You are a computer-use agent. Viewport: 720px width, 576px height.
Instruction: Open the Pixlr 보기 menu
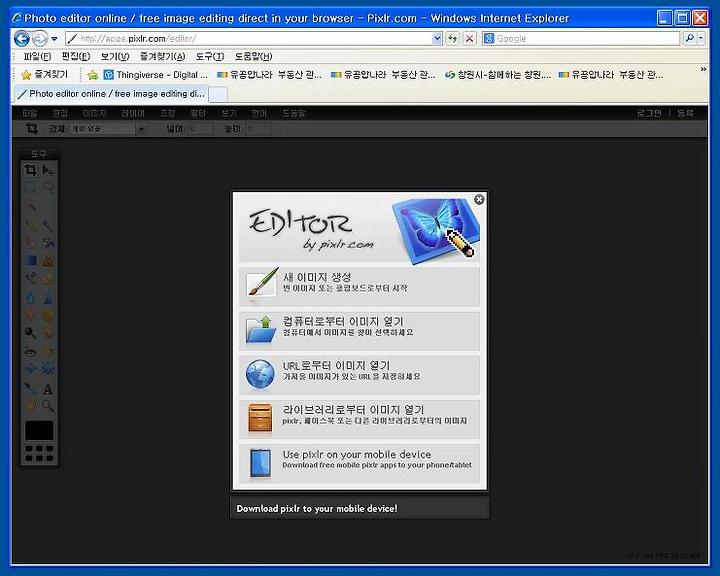229,113
